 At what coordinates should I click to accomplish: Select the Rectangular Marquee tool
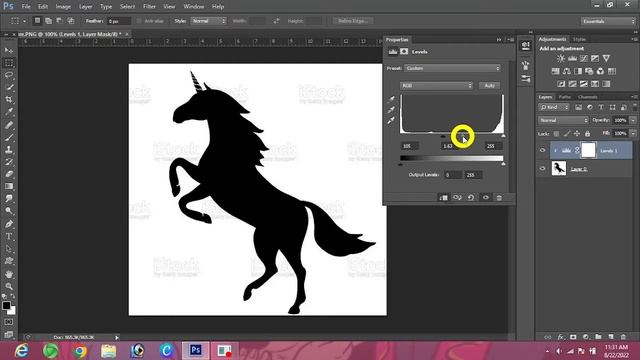[x=9, y=62]
